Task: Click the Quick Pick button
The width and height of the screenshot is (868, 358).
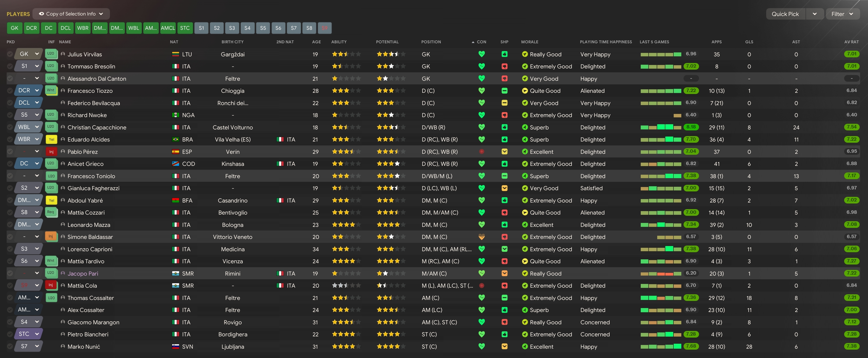Action: [x=785, y=14]
